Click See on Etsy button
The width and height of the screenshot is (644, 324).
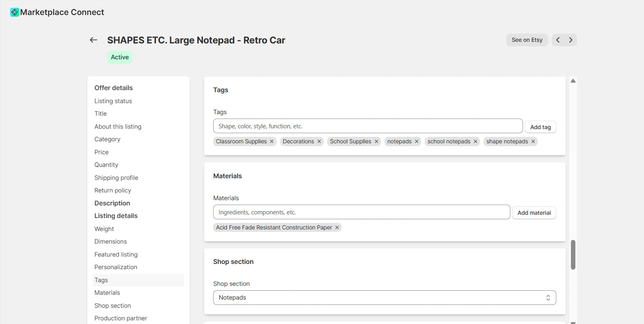point(527,40)
